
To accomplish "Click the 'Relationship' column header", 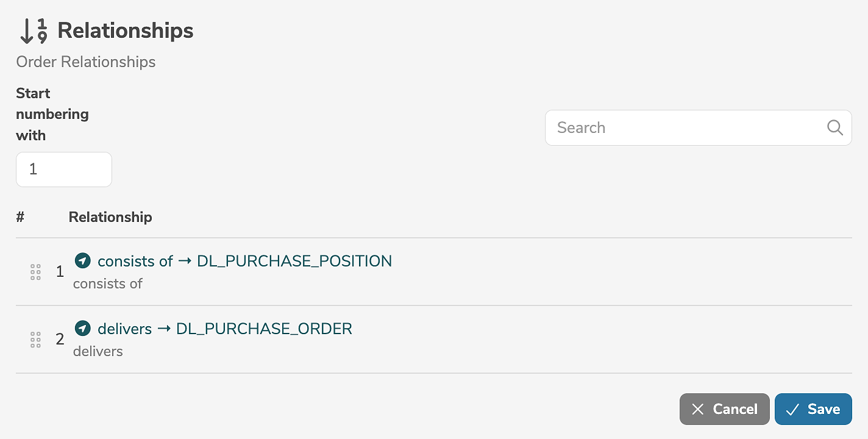I will [110, 216].
